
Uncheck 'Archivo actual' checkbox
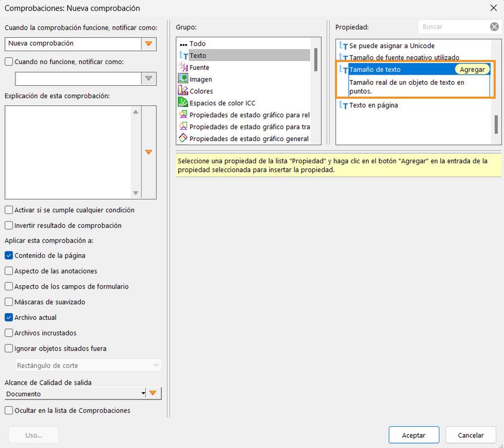coord(9,318)
